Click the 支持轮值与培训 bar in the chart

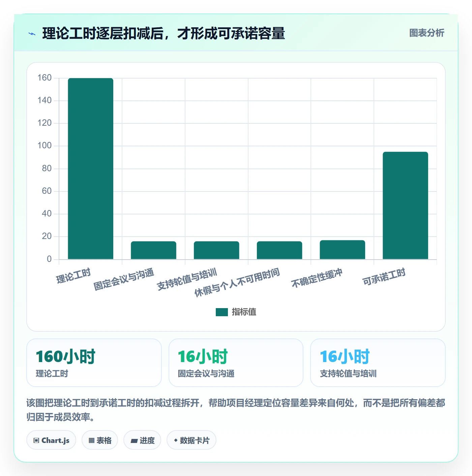216,250
